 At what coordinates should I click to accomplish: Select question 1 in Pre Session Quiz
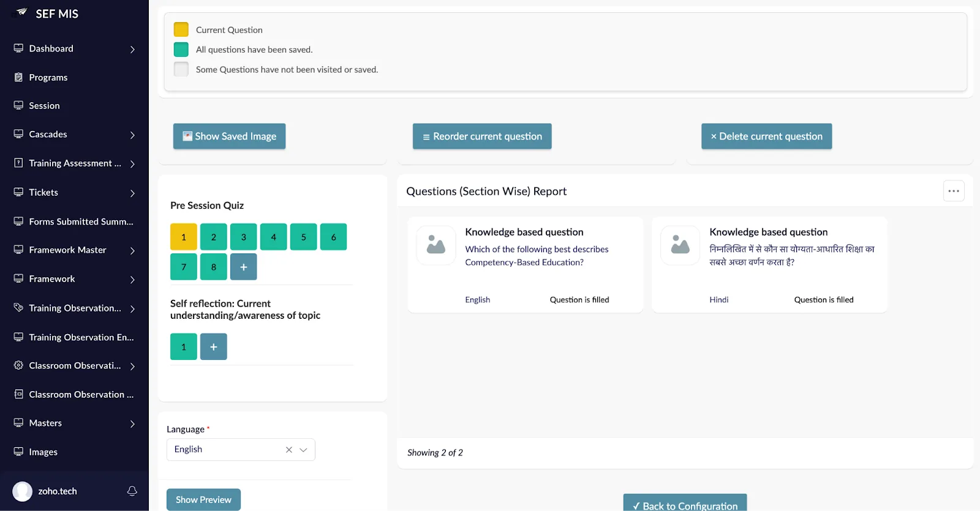click(x=184, y=237)
